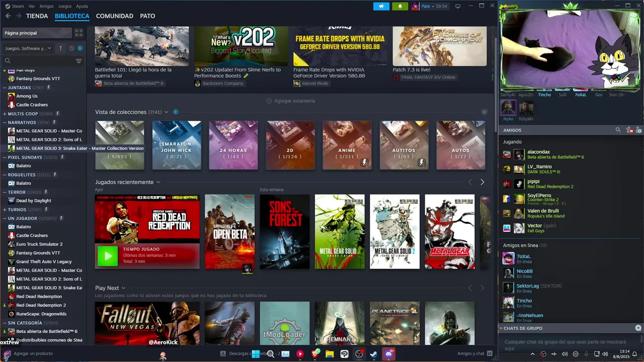This screenshot has width=644, height=362.
Task: Select Among Us in the library list
Action: coord(27,96)
